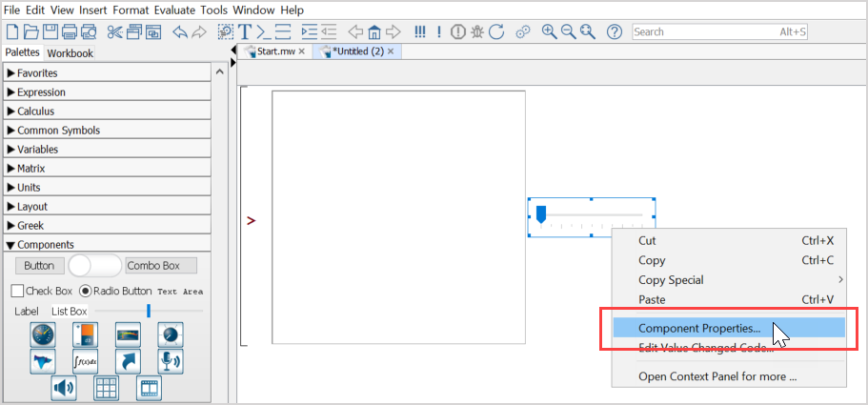Tick the Check Box palette component

pyautogui.click(x=17, y=291)
